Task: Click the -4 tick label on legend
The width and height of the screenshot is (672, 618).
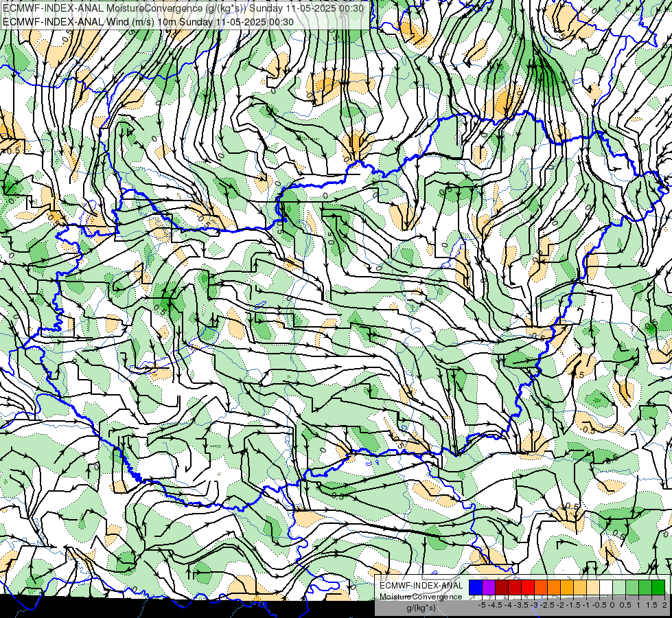Action: tap(508, 605)
